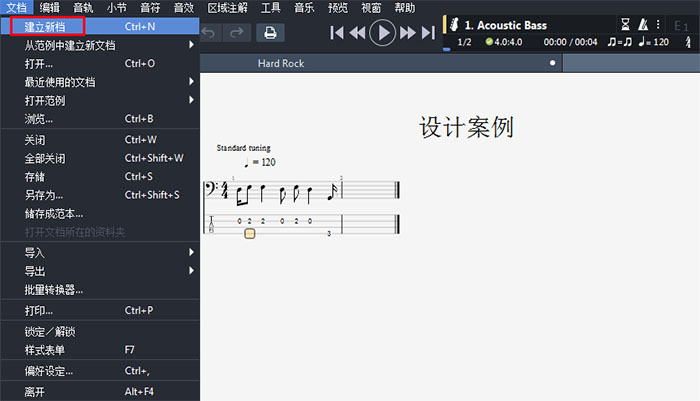Click the 设计案例 score title

pyautogui.click(x=466, y=127)
